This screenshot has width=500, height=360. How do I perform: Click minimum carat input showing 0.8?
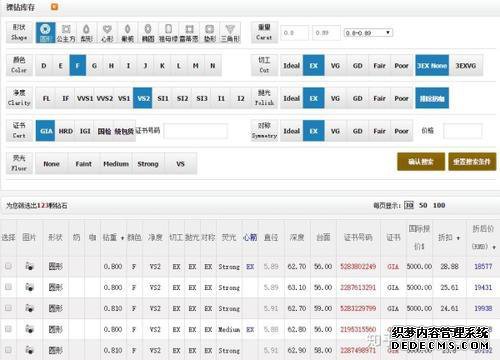pyautogui.click(x=294, y=33)
